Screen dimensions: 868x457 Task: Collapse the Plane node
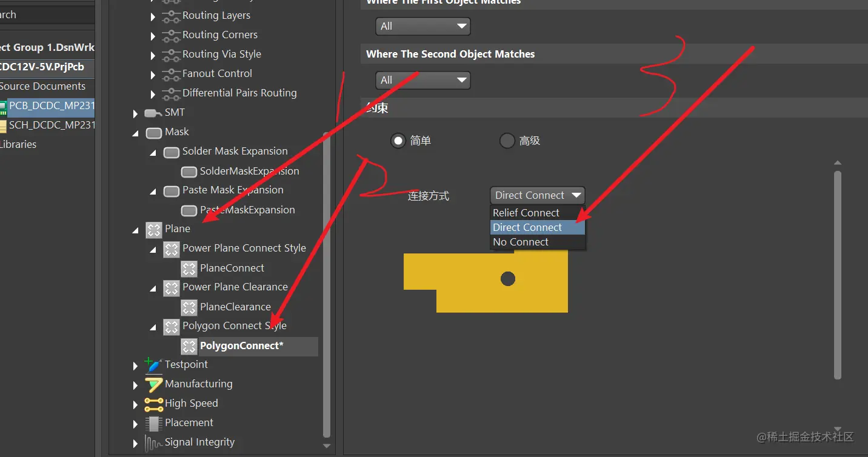(x=135, y=230)
